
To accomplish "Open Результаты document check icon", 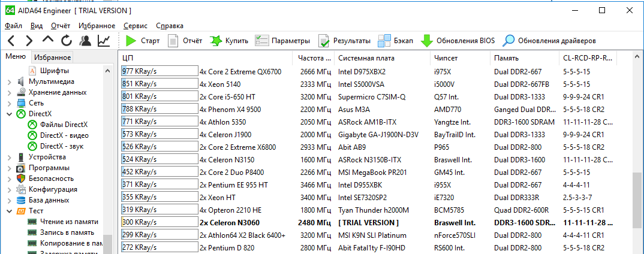I will coord(324,41).
